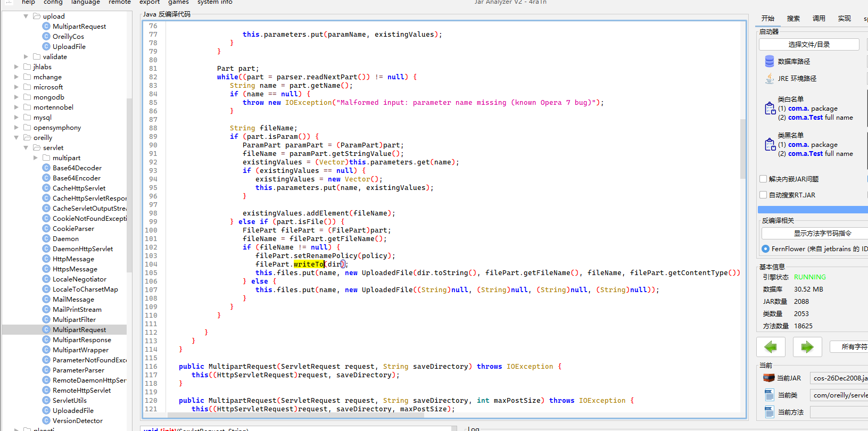Click the 选择文件/目录 button
Image resolution: width=868 pixels, height=431 pixels.
pyautogui.click(x=809, y=44)
